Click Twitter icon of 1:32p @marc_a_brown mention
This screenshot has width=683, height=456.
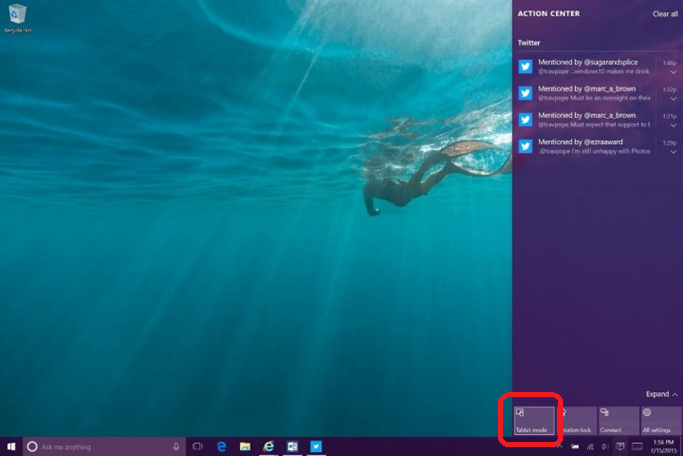pyautogui.click(x=525, y=93)
